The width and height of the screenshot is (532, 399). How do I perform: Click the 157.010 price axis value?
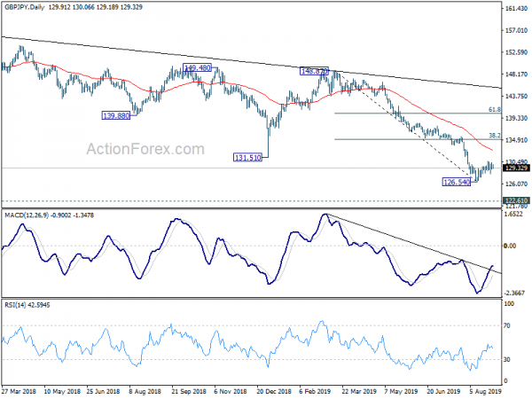point(516,30)
